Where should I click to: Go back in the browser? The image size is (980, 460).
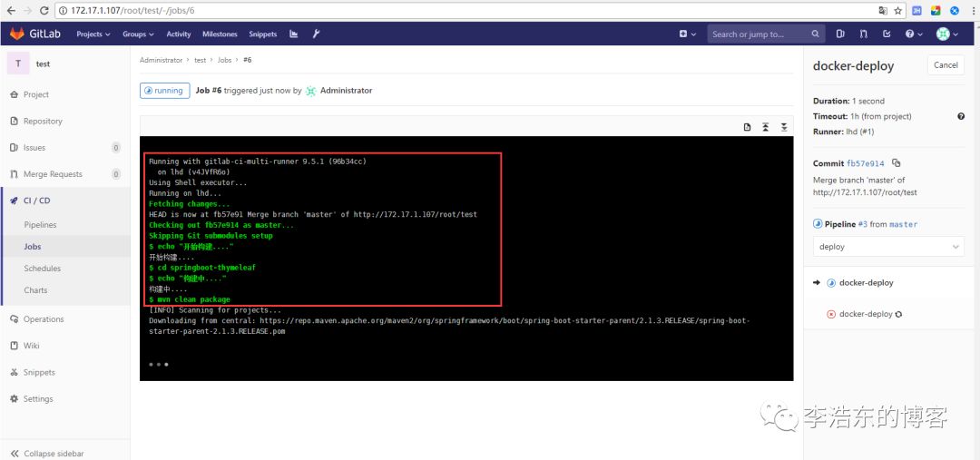click(x=11, y=11)
